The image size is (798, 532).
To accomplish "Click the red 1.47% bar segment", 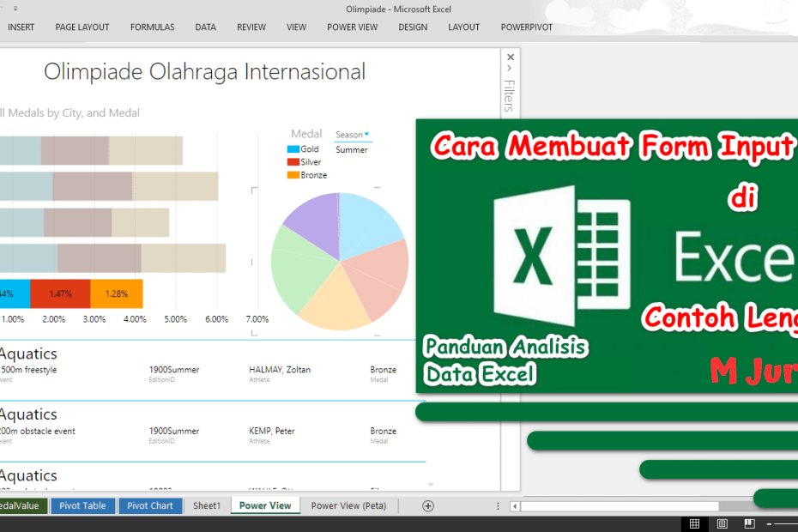I will point(60,293).
